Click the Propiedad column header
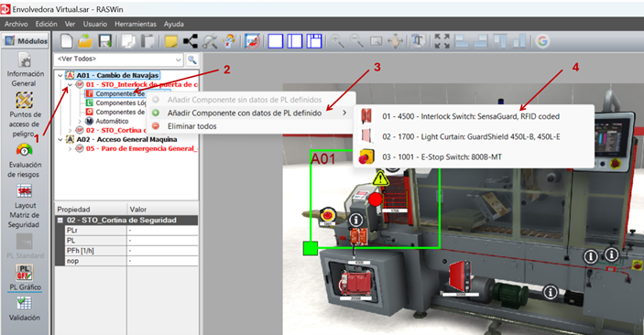Viewport: 644px width, 335px height. 91,210
